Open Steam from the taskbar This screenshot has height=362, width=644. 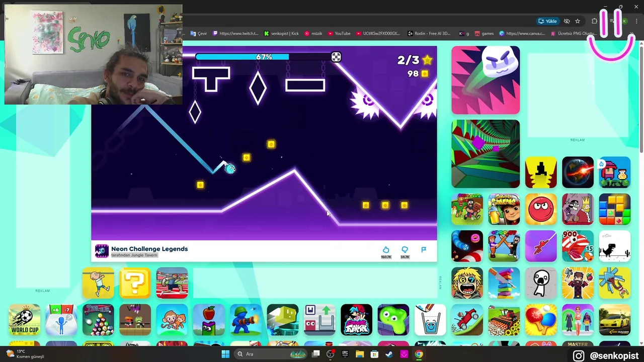389,354
